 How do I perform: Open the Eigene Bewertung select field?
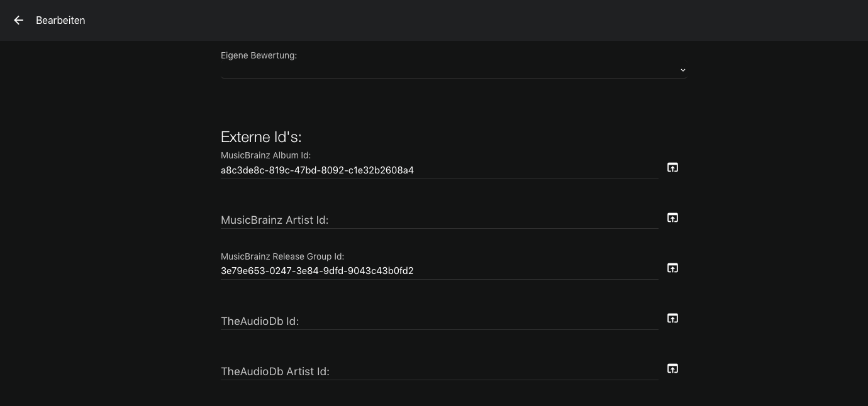coord(453,70)
